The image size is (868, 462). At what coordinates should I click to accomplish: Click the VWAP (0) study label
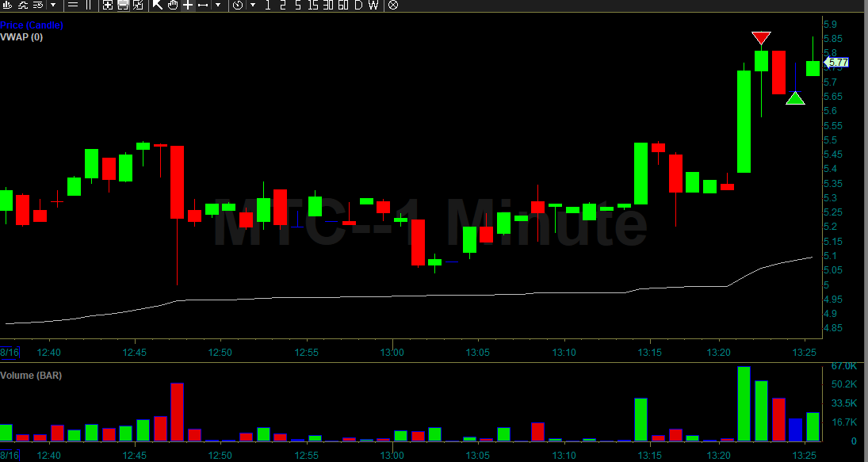21,37
